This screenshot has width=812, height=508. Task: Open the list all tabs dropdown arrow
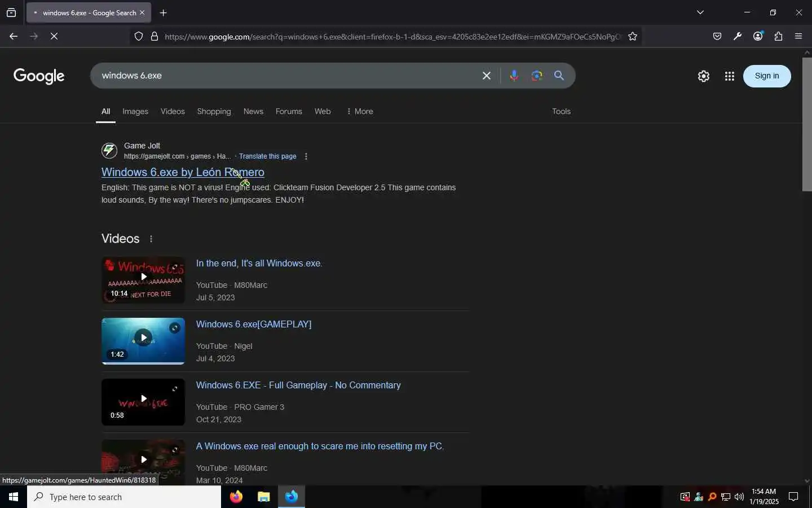701,12
